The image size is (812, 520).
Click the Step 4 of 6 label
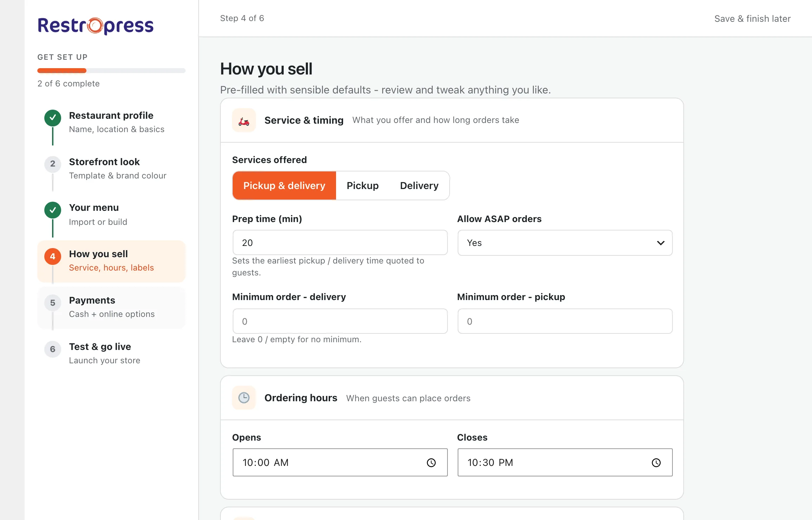[x=242, y=18]
